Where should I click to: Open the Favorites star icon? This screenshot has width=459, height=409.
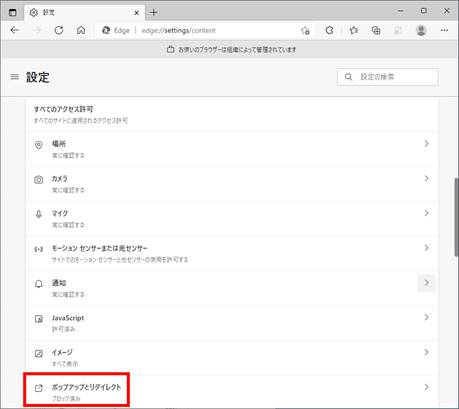(x=354, y=30)
